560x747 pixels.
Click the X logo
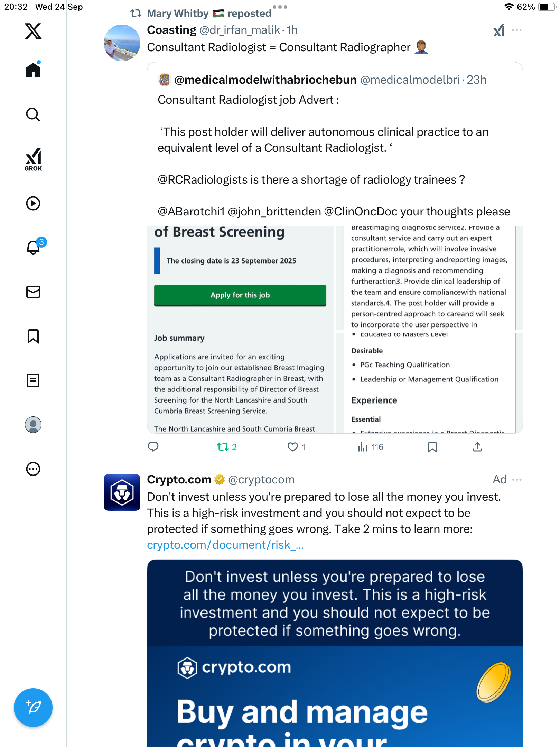[33, 31]
